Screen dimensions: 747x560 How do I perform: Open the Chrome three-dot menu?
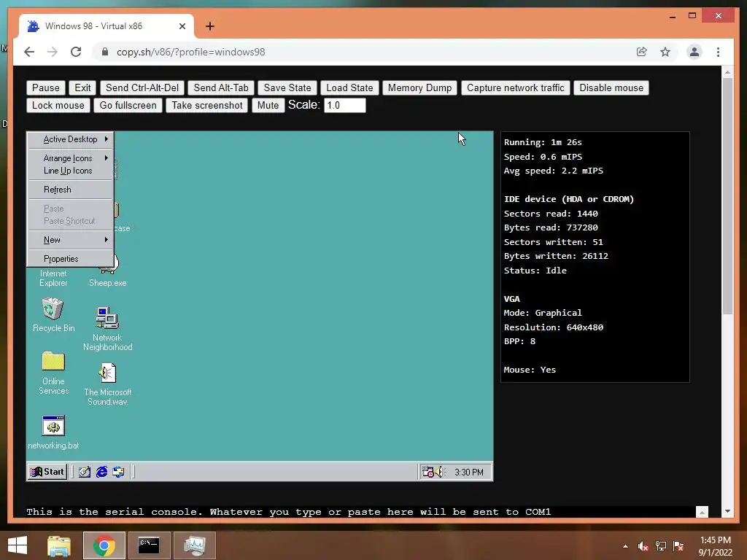click(x=718, y=52)
